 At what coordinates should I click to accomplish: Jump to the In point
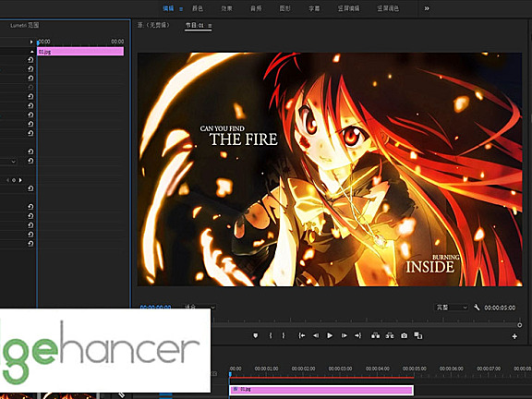pyautogui.click(x=302, y=335)
